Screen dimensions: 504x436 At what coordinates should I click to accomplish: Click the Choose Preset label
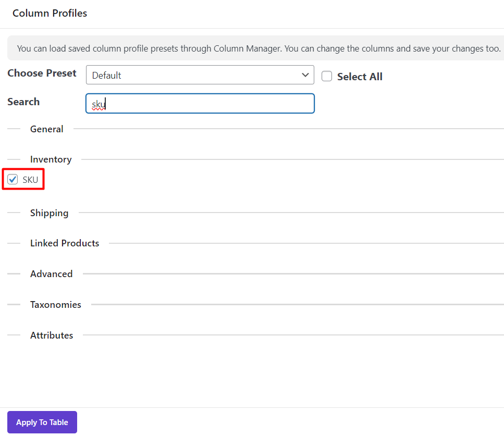42,73
